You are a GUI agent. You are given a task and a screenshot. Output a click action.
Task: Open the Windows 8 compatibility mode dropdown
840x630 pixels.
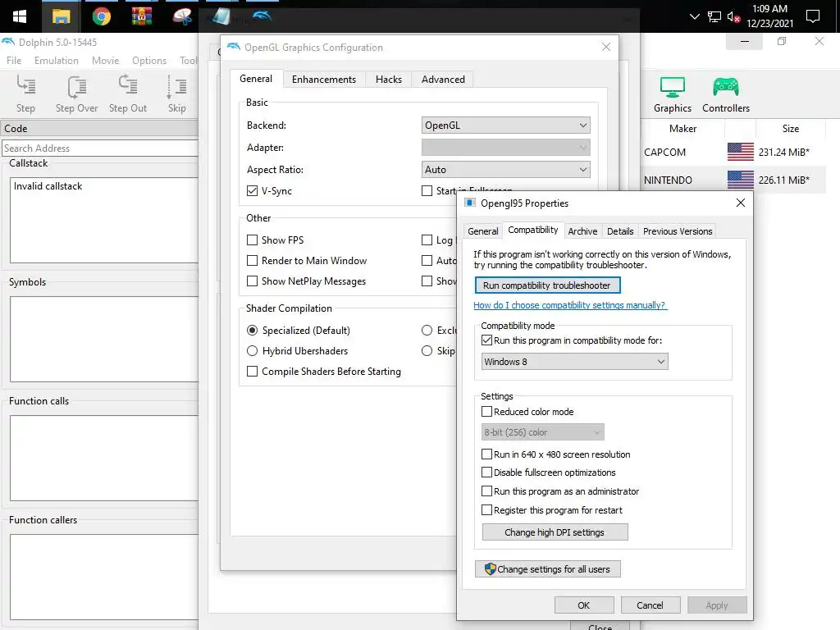(574, 362)
